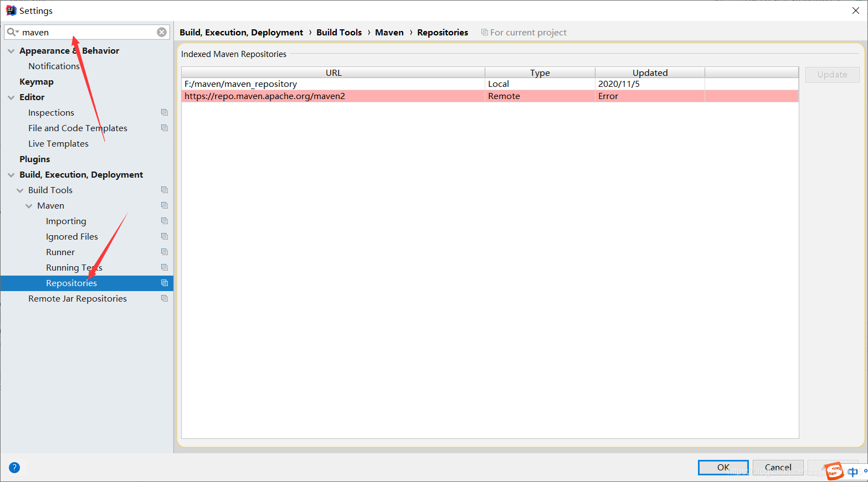
Task: Click project-level icon next to Repositories
Action: tap(165, 283)
